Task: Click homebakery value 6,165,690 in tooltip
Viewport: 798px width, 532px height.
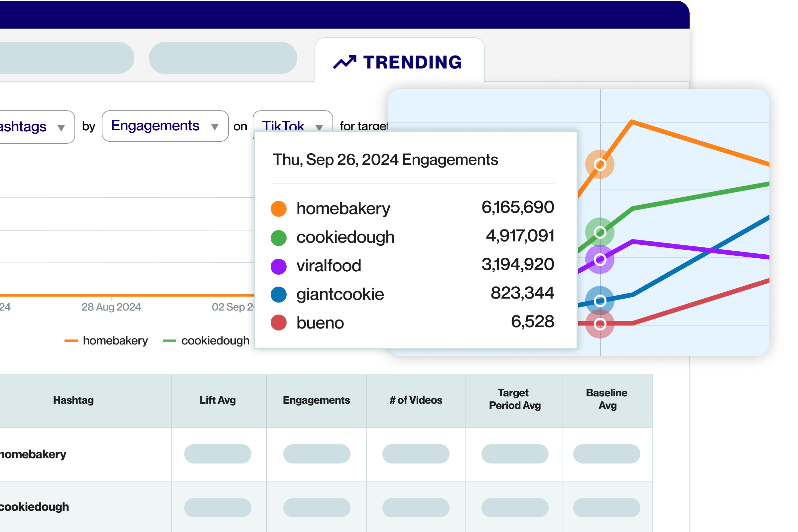Action: pos(518,207)
